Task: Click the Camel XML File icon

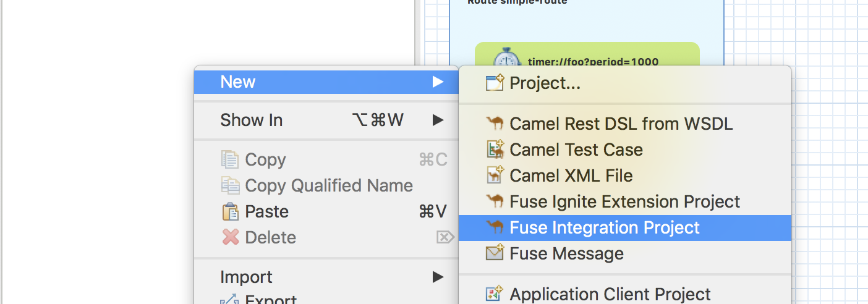Action: coord(495,175)
